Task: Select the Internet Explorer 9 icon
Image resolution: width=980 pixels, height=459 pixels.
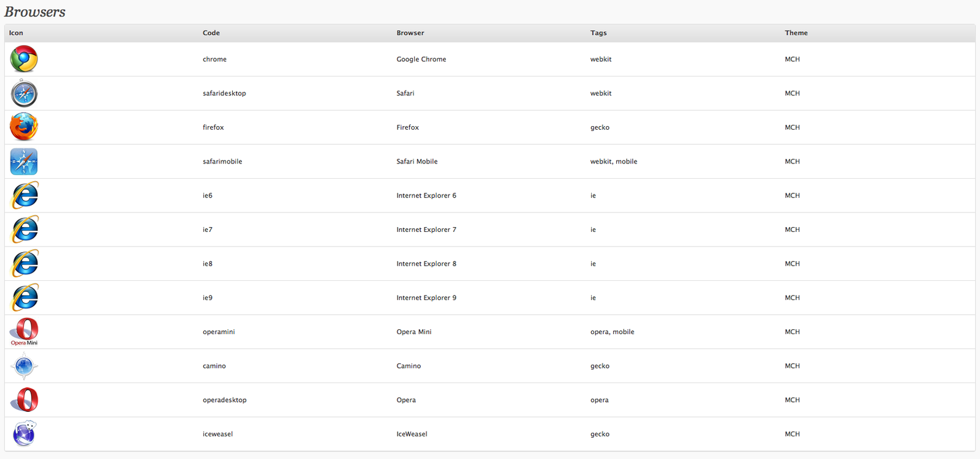Action: (x=24, y=298)
